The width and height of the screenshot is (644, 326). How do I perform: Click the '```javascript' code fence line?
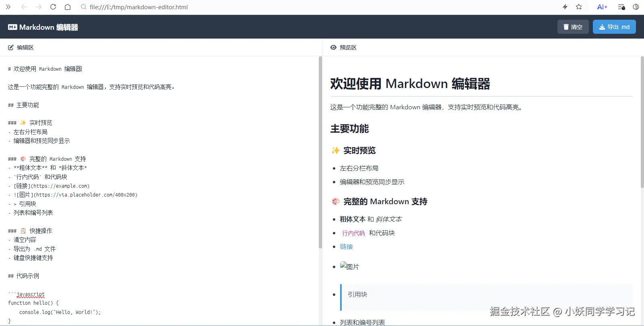click(27, 294)
